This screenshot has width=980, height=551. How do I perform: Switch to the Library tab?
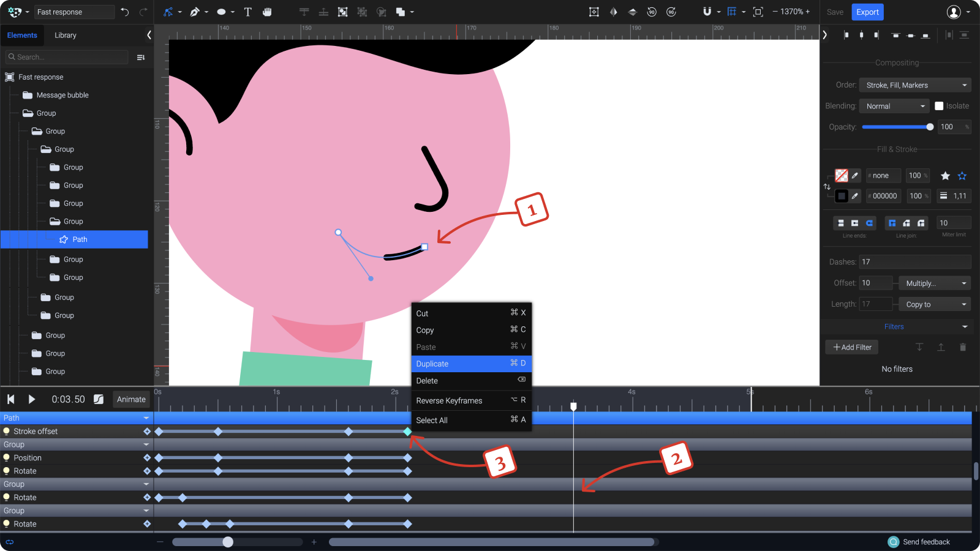[65, 35]
